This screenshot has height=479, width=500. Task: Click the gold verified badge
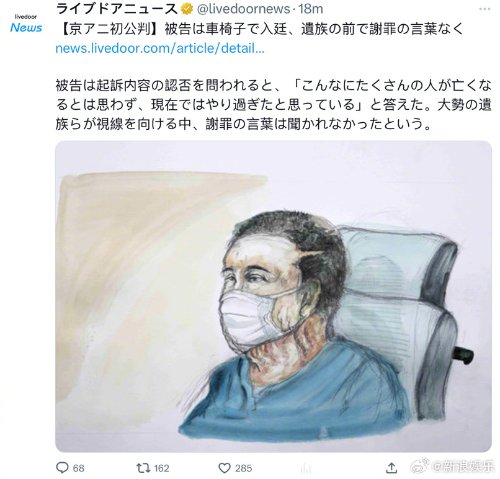tap(187, 9)
